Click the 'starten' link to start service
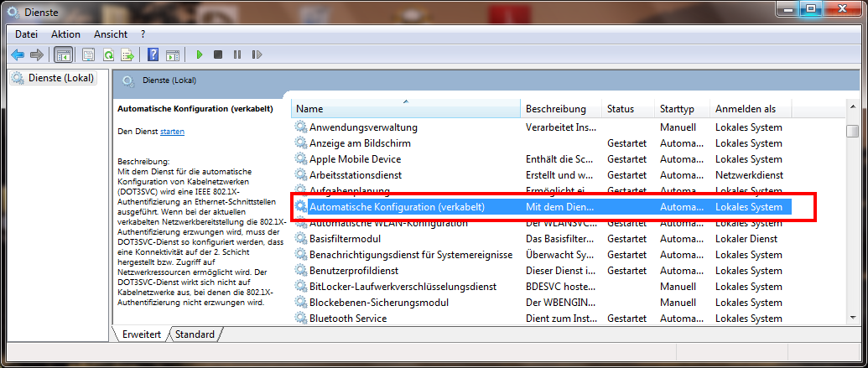Viewport: 868px width, 368px height. pyautogui.click(x=172, y=132)
